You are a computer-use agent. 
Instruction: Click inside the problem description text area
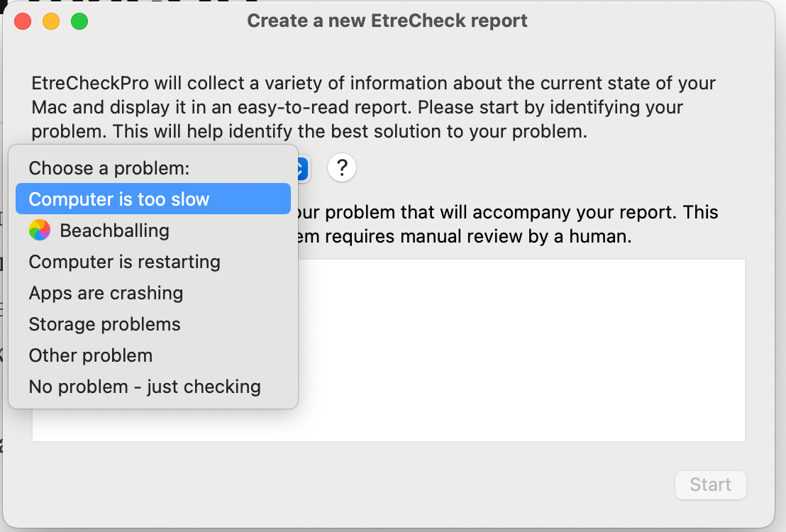pyautogui.click(x=521, y=350)
